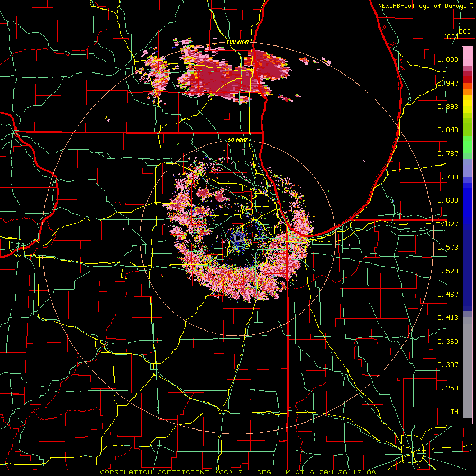Click the Correlation Coefficient KLOT caption text
The height and width of the screenshot is (476, 476).
(238, 472)
